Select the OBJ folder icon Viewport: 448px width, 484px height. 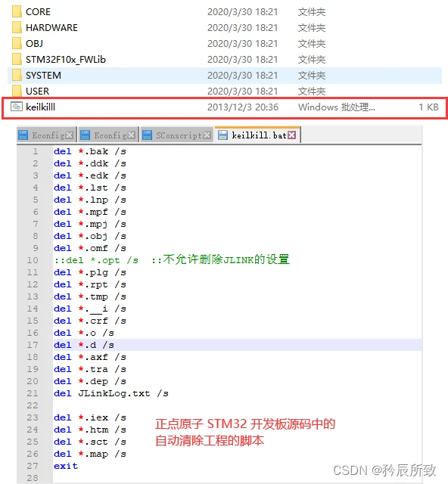coord(17,44)
